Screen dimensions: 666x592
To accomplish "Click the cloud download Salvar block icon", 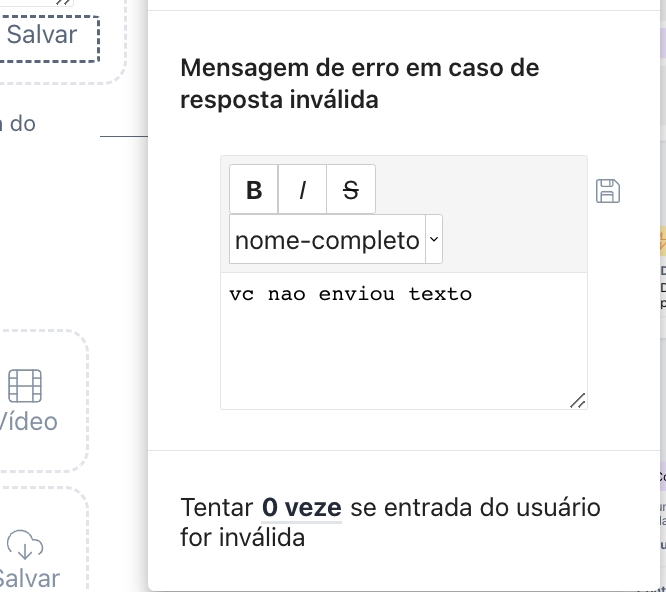I will pyautogui.click(x=25, y=545).
